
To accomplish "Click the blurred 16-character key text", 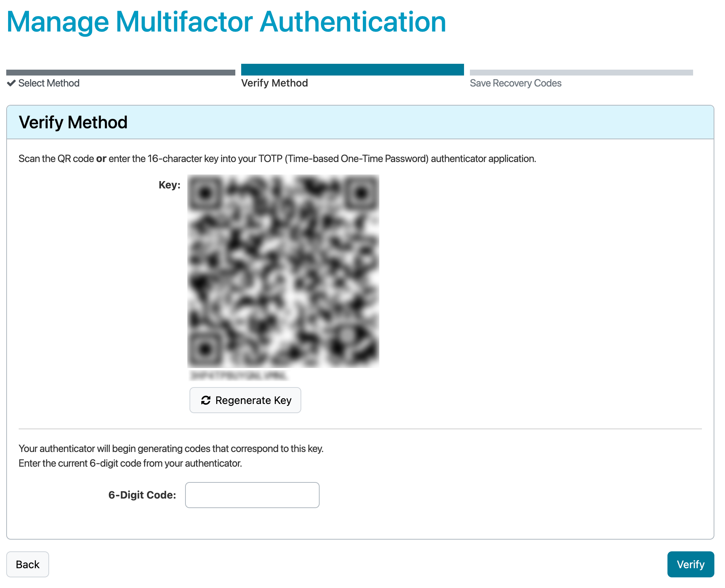I will (238, 375).
